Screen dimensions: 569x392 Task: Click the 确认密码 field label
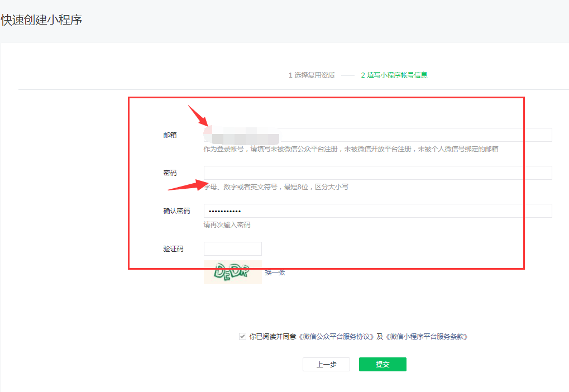(174, 211)
